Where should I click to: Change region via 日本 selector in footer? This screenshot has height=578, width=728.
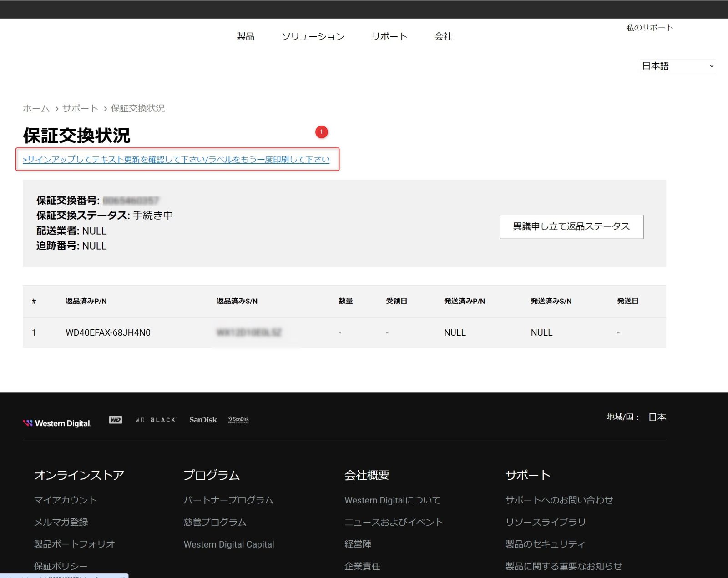[x=657, y=417]
